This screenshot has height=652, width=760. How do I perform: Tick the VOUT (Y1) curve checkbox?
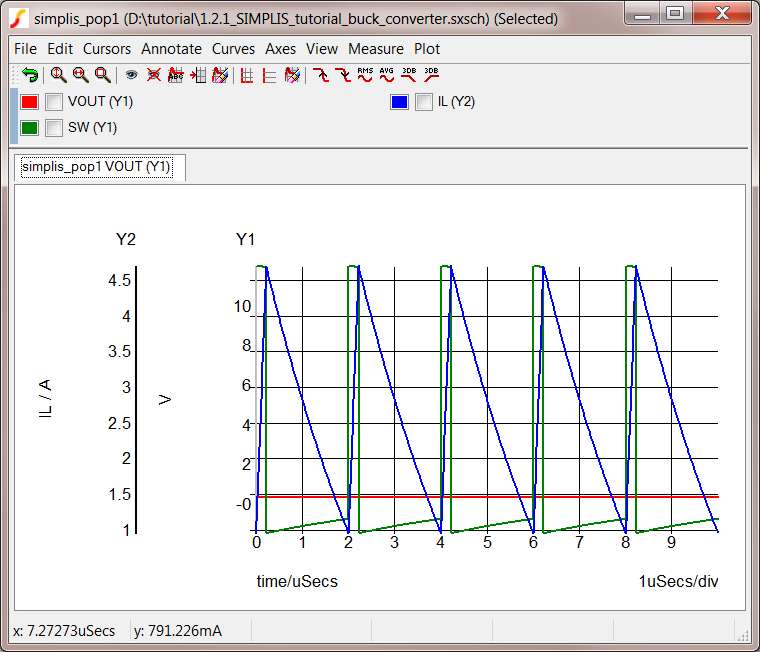click(54, 102)
